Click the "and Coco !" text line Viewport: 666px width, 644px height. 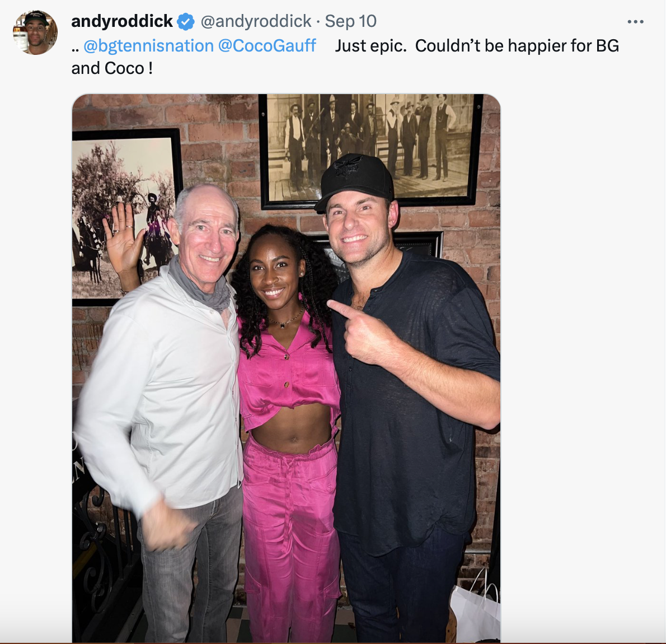(x=112, y=68)
